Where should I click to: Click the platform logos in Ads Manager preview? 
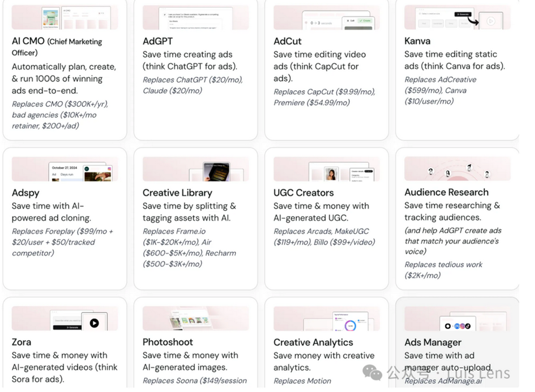pyautogui.click(x=458, y=326)
